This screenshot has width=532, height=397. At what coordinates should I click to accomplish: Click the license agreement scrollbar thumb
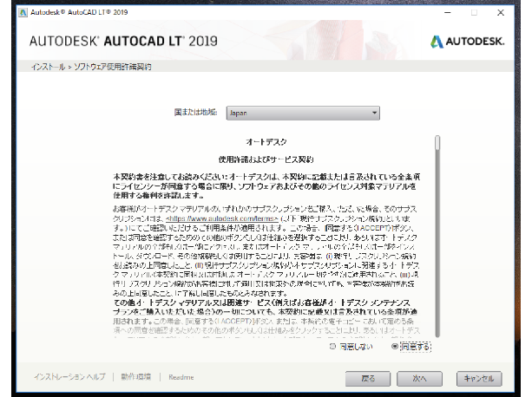point(437,143)
